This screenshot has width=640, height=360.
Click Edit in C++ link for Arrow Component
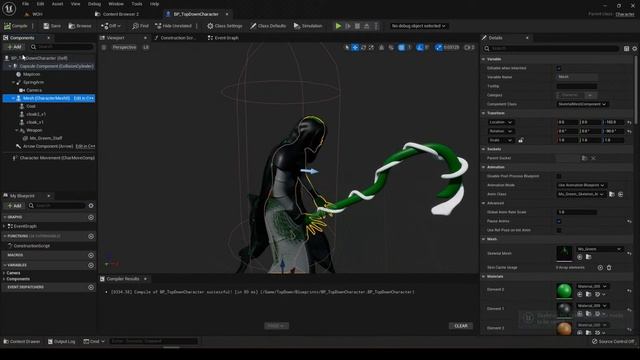(85, 146)
